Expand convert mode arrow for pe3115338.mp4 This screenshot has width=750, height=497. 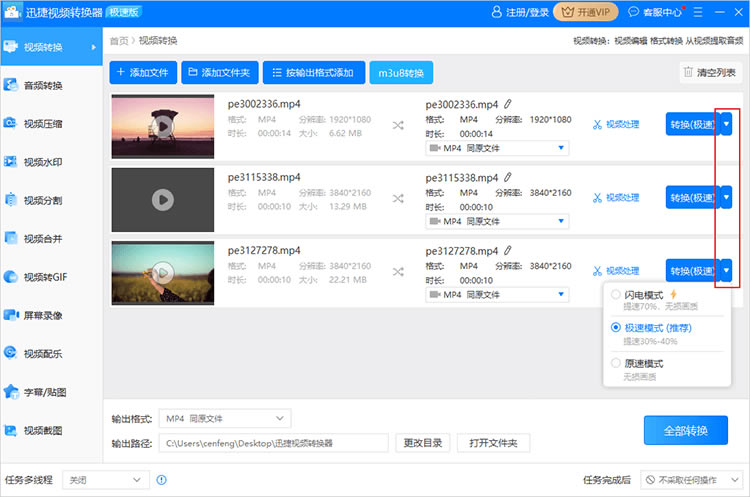pyautogui.click(x=726, y=197)
